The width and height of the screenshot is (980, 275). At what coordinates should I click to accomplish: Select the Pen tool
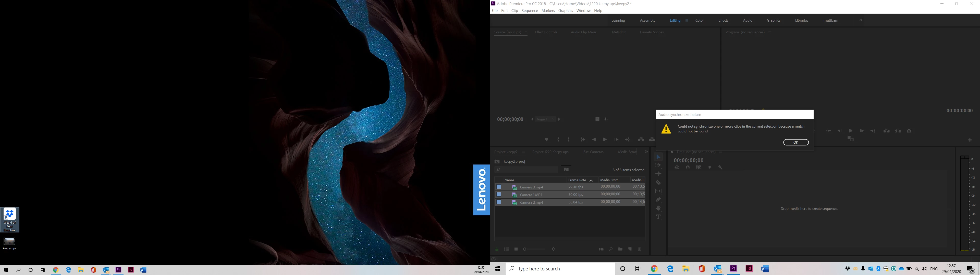tap(658, 200)
